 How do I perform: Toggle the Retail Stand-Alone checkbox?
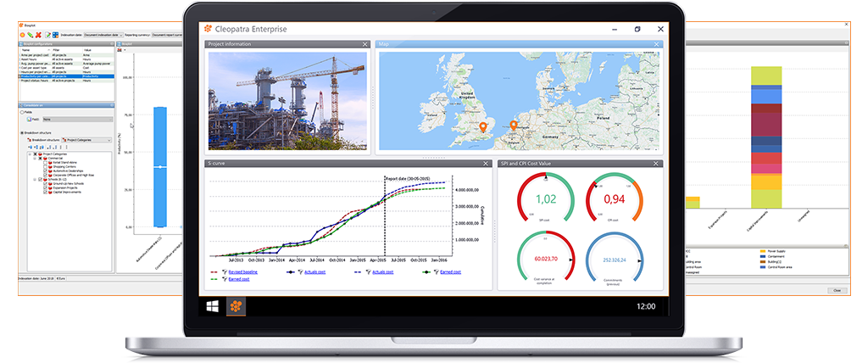(46, 162)
